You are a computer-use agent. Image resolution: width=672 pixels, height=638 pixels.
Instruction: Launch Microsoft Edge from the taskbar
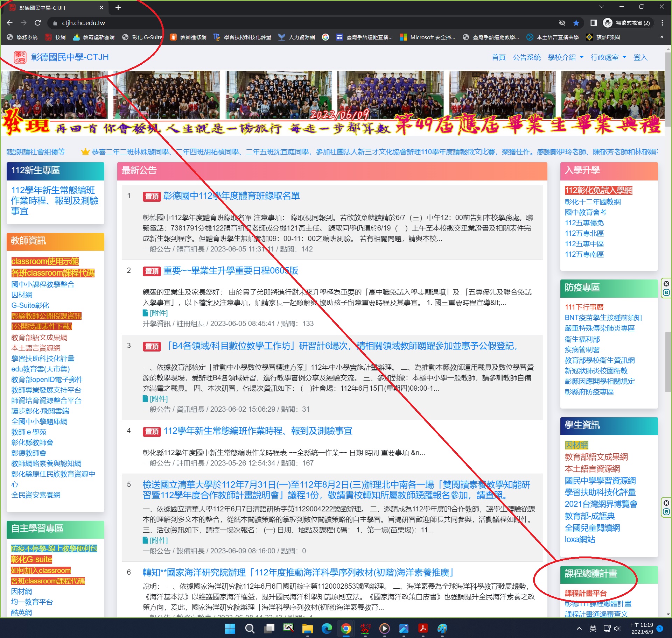click(x=327, y=629)
